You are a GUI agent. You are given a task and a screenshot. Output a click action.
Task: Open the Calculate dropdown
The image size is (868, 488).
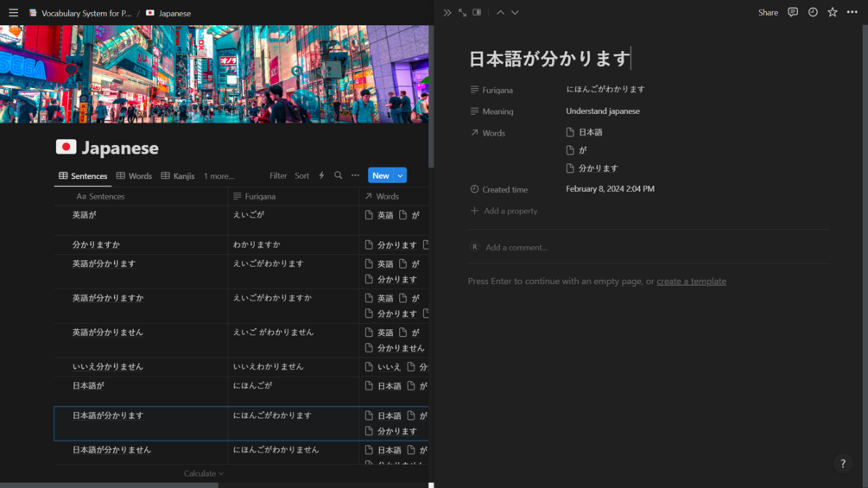pyautogui.click(x=204, y=473)
